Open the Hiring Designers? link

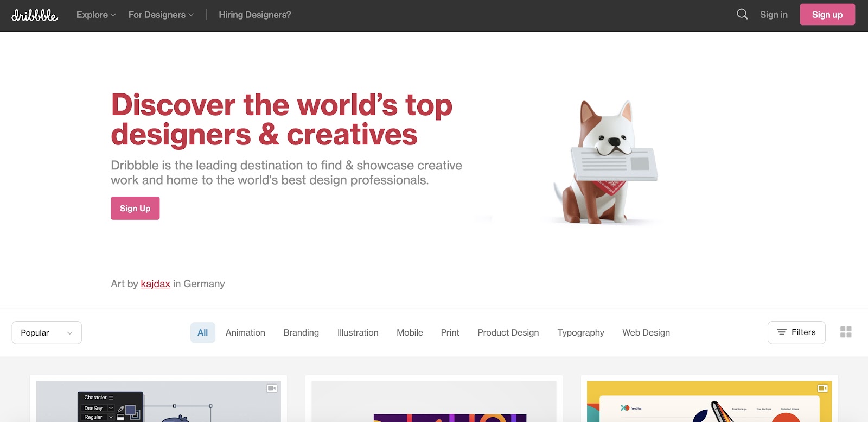pyautogui.click(x=255, y=15)
